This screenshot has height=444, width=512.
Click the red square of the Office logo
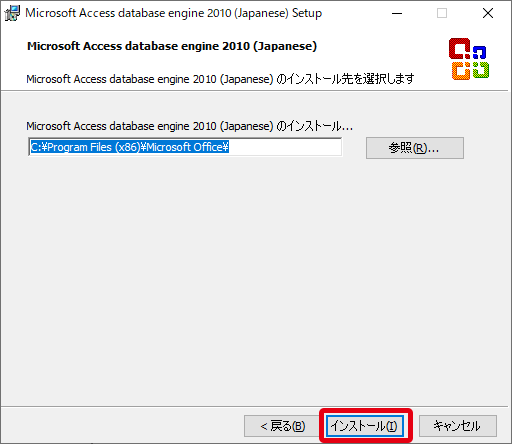pyautogui.click(x=459, y=49)
